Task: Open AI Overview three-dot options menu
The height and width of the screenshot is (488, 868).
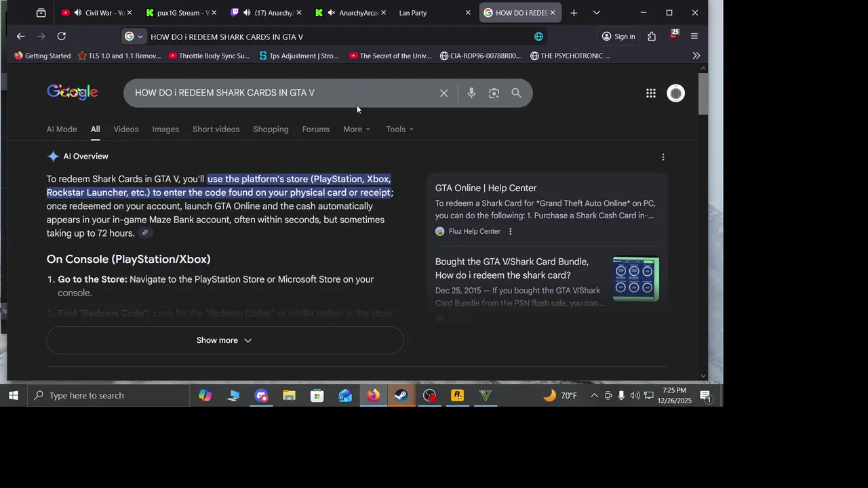Action: (663, 157)
